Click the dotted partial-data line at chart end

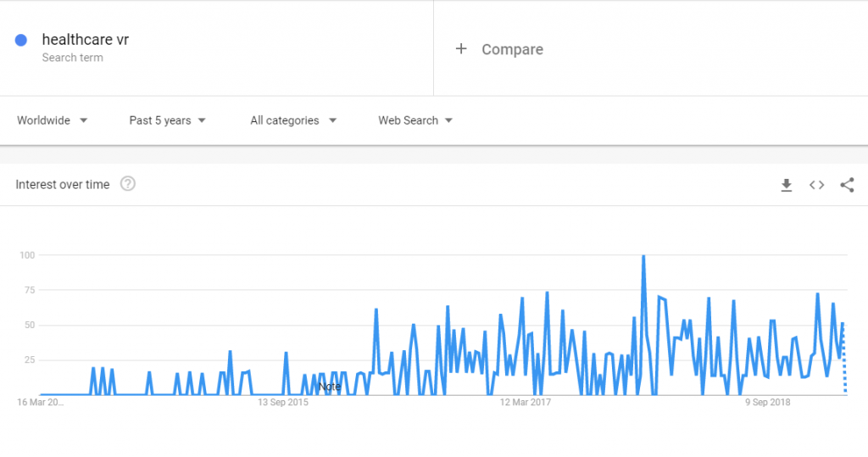pos(844,358)
